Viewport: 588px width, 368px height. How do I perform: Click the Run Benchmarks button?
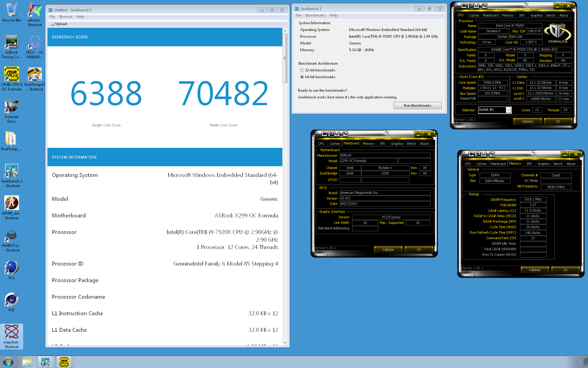(x=417, y=105)
